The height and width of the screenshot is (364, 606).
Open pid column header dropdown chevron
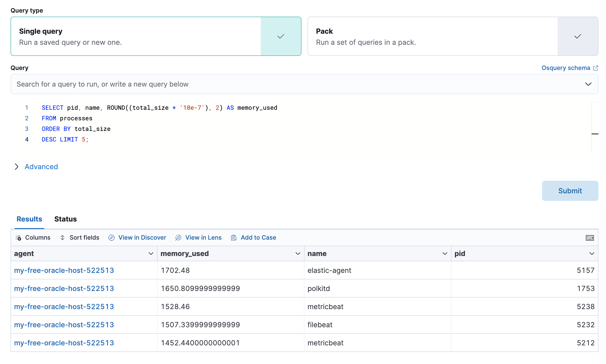592,253
